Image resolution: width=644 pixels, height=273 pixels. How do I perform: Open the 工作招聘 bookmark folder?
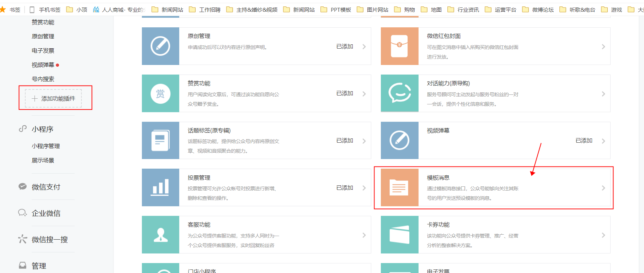205,10
